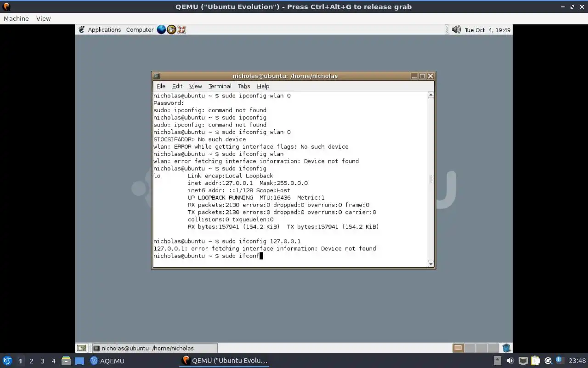Open the guest Computer menu

140,29
